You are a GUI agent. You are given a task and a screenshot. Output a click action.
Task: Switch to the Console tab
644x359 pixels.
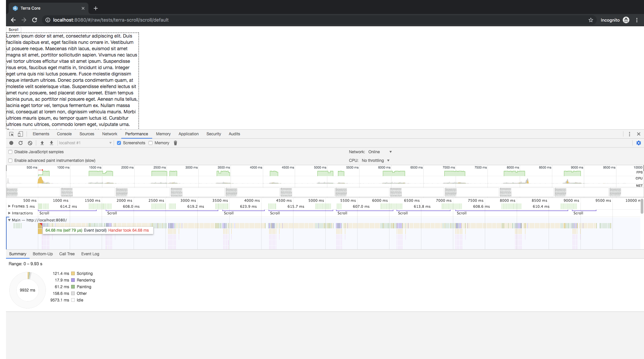[x=64, y=134]
